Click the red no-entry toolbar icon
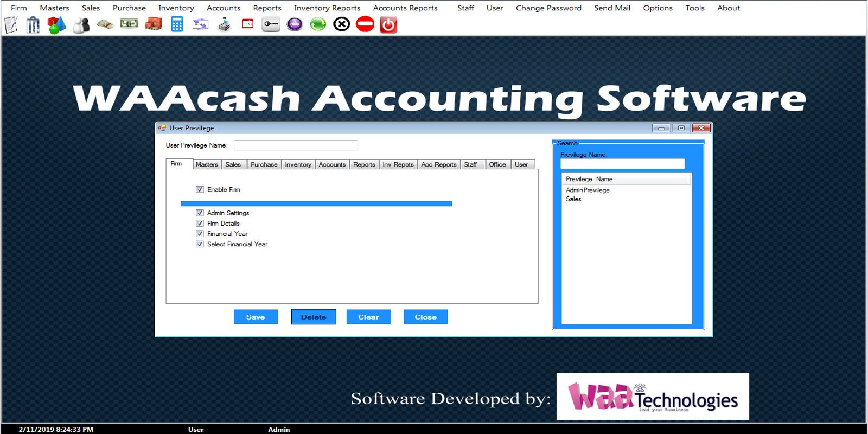The width and height of the screenshot is (868, 434). 365,24
